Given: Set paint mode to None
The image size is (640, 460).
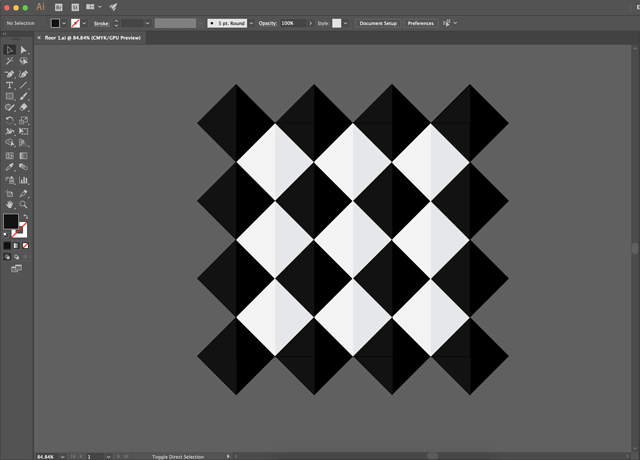Looking at the screenshot, I should point(26,245).
